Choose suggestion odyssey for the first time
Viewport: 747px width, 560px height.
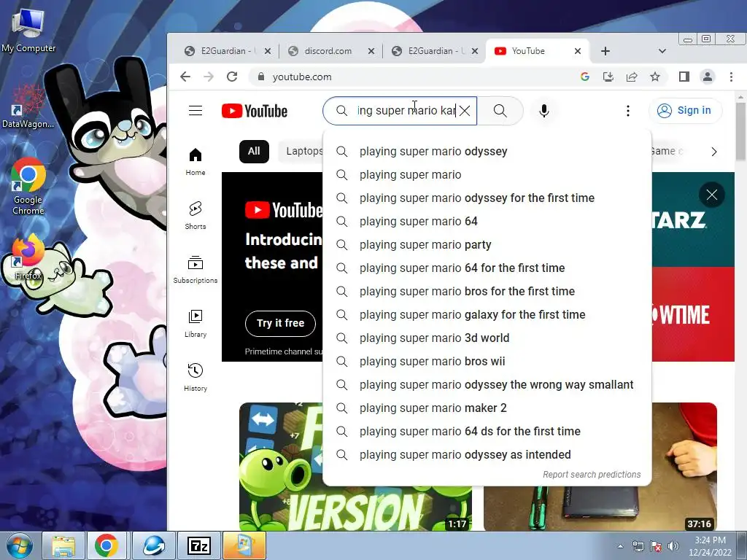tap(487, 198)
